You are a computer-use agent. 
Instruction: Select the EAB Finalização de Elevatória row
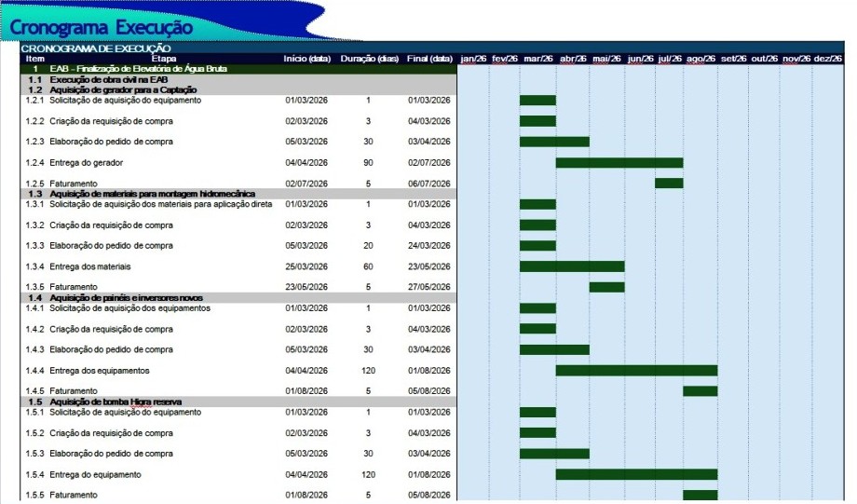(131, 69)
